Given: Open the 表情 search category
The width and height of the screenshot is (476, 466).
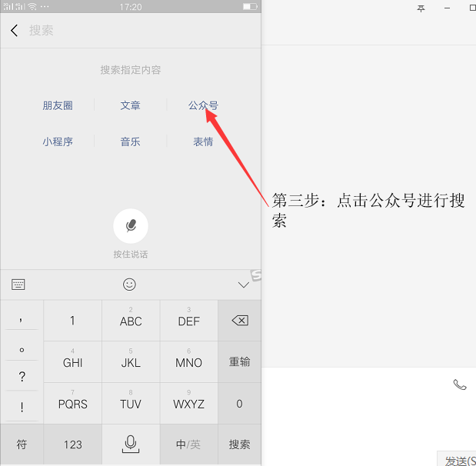Looking at the screenshot, I should [203, 141].
